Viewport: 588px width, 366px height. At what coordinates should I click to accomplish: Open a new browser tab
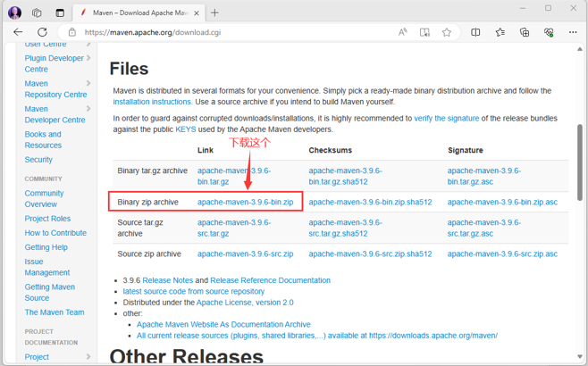click(214, 13)
